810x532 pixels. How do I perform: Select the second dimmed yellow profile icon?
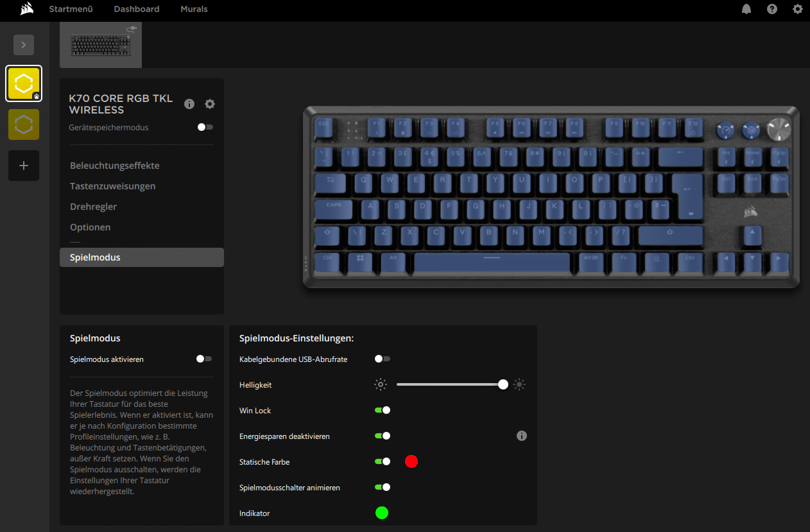tap(24, 124)
